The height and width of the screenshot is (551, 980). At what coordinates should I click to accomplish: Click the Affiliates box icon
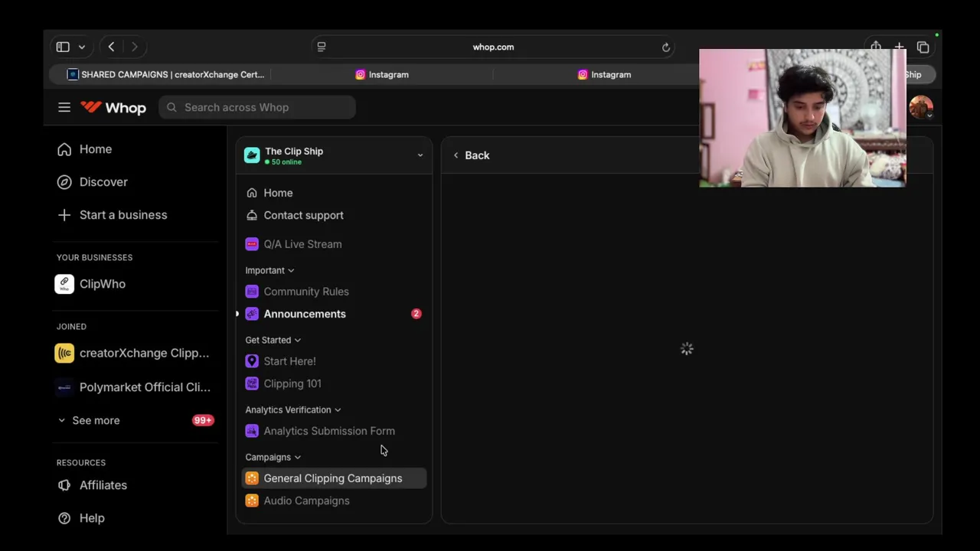tap(64, 485)
